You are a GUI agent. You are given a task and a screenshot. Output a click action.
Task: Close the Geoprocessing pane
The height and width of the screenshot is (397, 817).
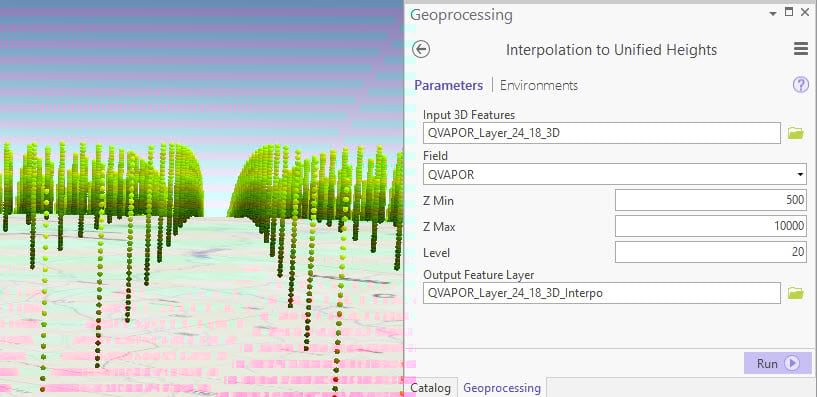click(x=805, y=13)
